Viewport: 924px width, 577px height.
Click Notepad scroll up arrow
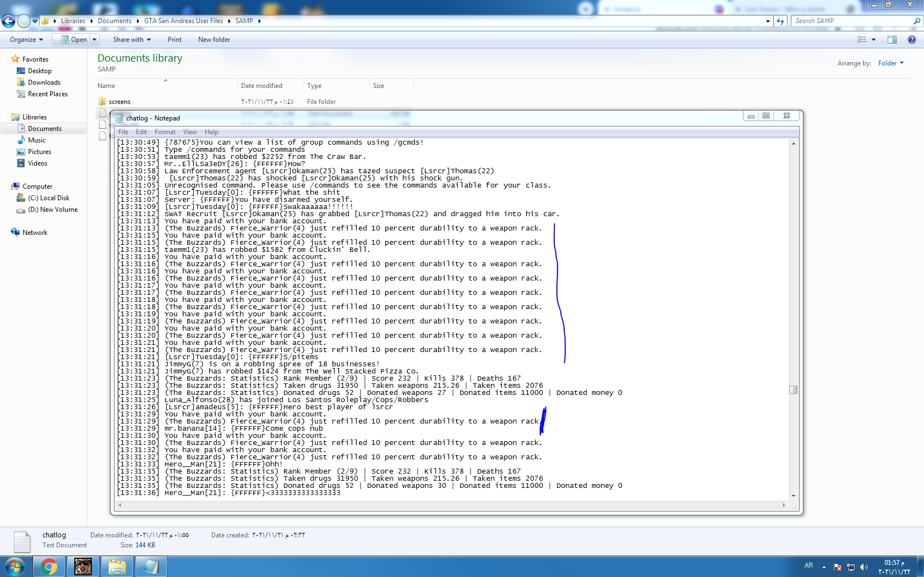tap(793, 144)
